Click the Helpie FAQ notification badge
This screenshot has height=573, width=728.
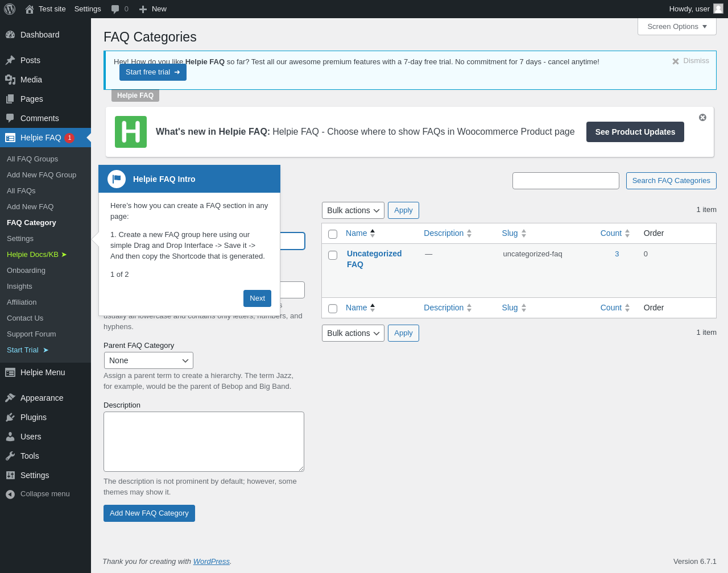pos(69,138)
